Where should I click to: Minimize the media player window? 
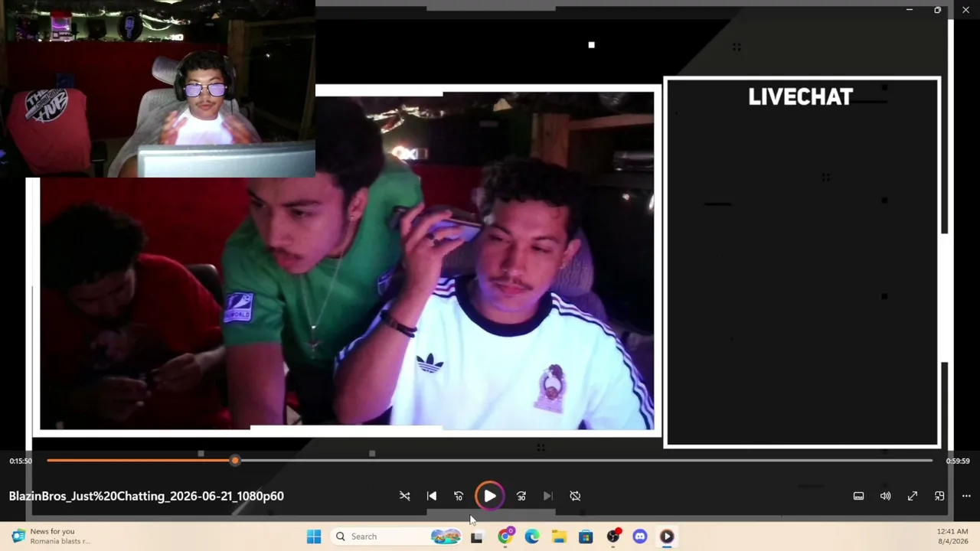tap(909, 10)
